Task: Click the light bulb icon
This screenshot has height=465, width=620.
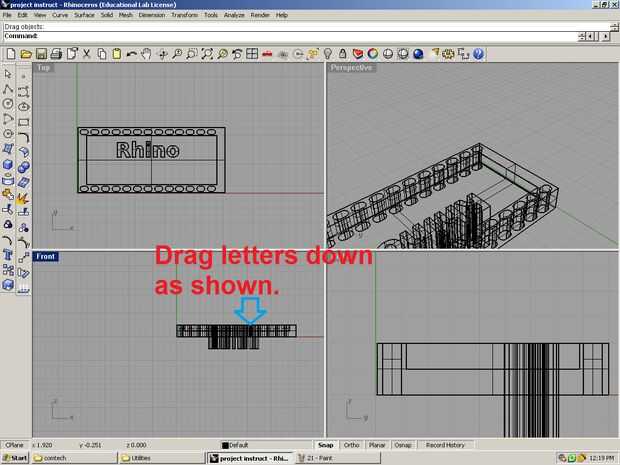Action: coord(328,54)
